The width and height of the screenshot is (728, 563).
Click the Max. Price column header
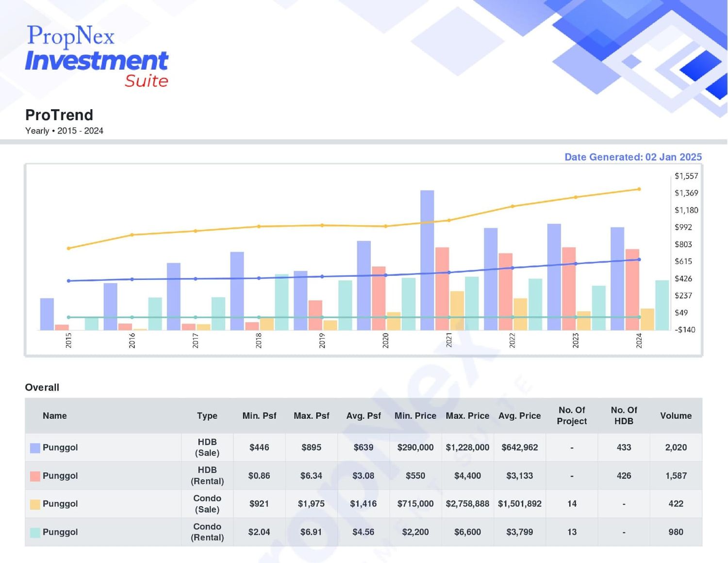[x=467, y=416]
